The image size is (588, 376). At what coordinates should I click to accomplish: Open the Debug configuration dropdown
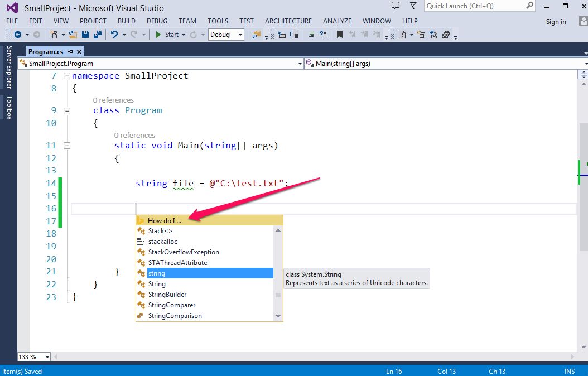tap(226, 35)
